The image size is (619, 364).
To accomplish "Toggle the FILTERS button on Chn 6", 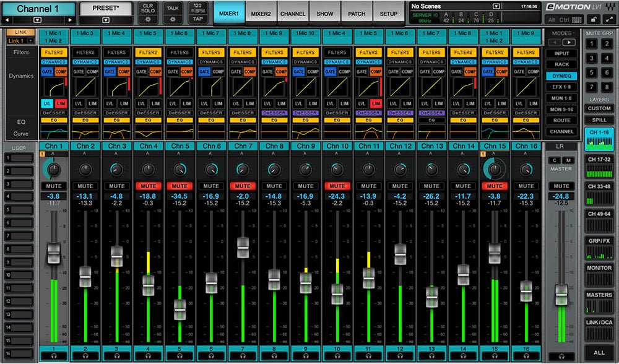I will pyautogui.click(x=211, y=52).
